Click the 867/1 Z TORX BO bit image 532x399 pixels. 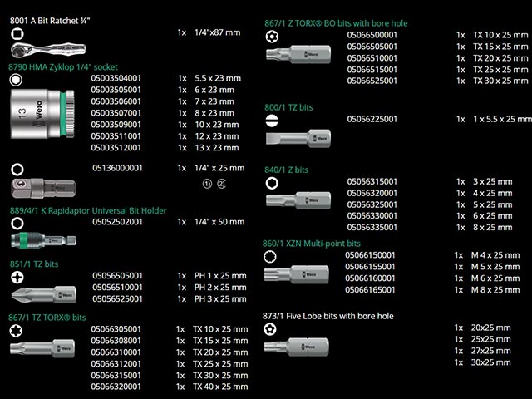coord(298,54)
